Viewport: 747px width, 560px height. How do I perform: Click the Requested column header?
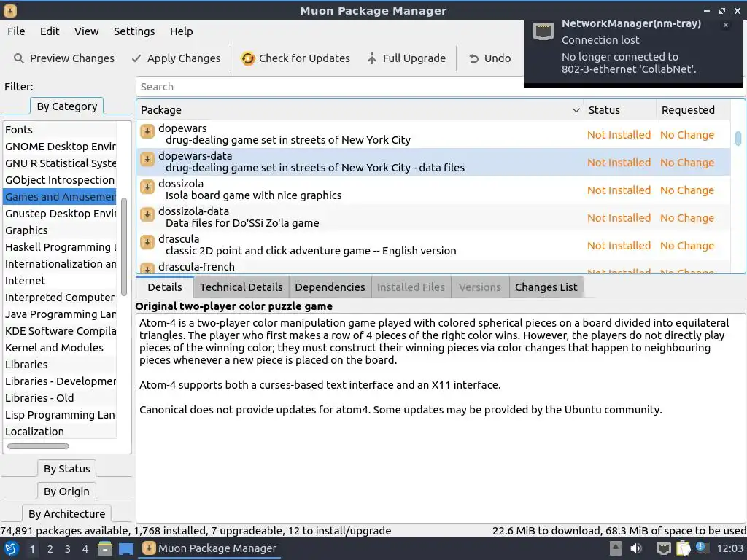[693, 110]
